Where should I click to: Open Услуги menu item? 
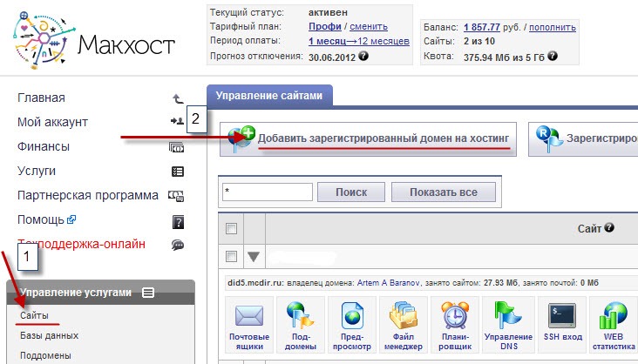pos(37,172)
